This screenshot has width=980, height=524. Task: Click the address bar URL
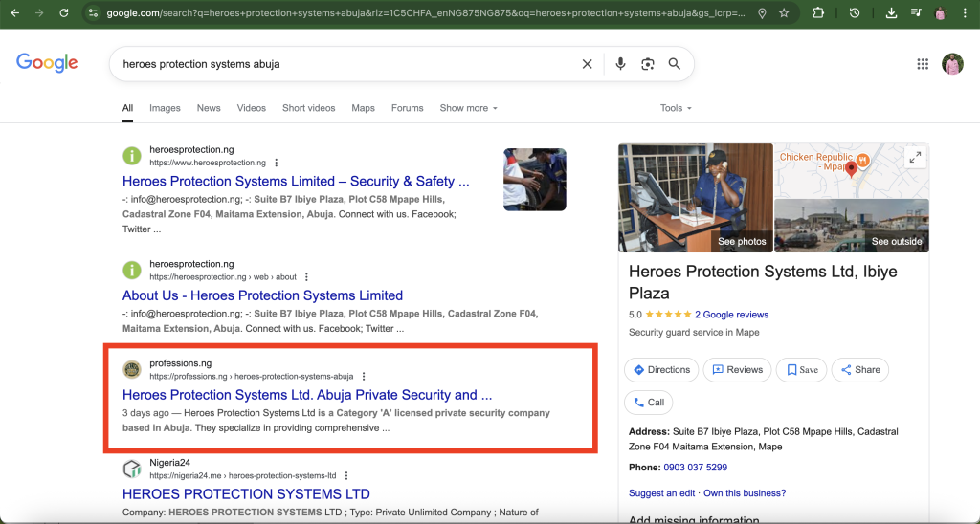click(x=425, y=13)
